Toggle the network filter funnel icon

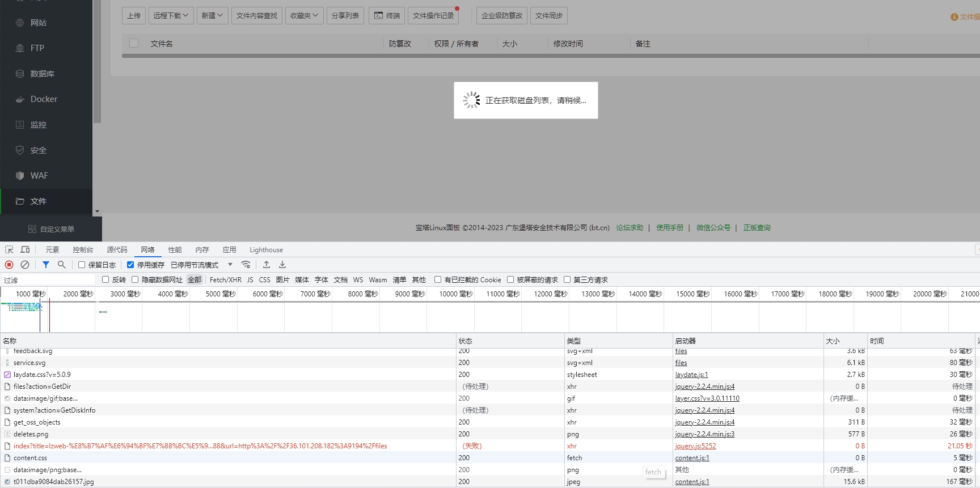pyautogui.click(x=46, y=265)
